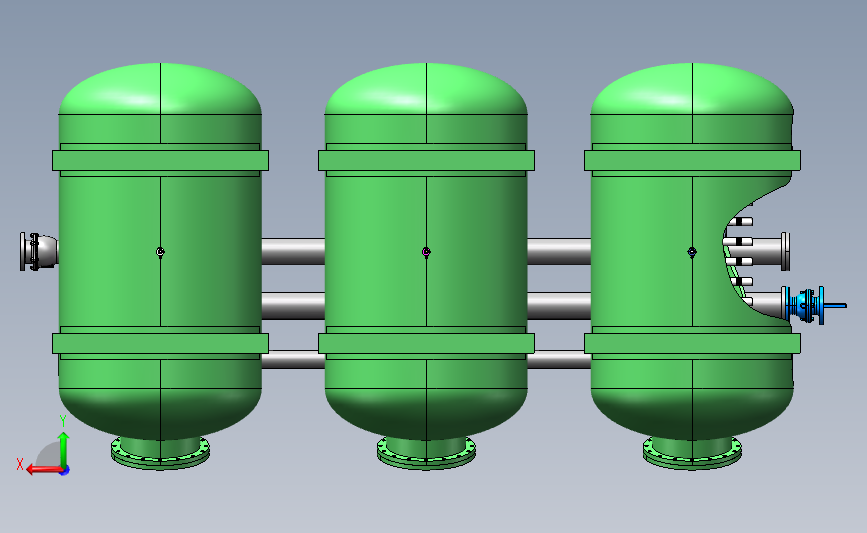Pick the middle pipe between middle and right tanks
This screenshot has width=867, height=533.
(x=559, y=306)
